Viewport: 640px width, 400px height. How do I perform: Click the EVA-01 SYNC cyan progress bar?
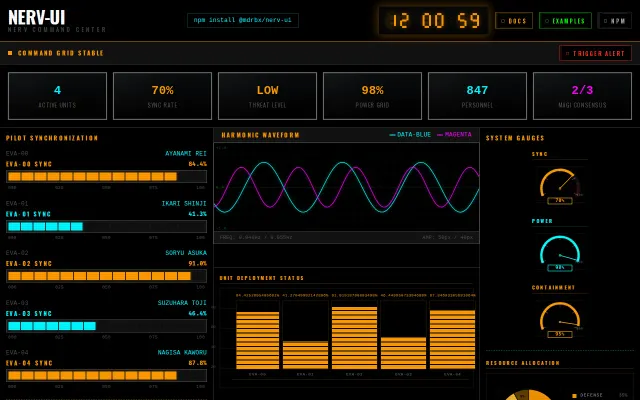tap(107, 227)
